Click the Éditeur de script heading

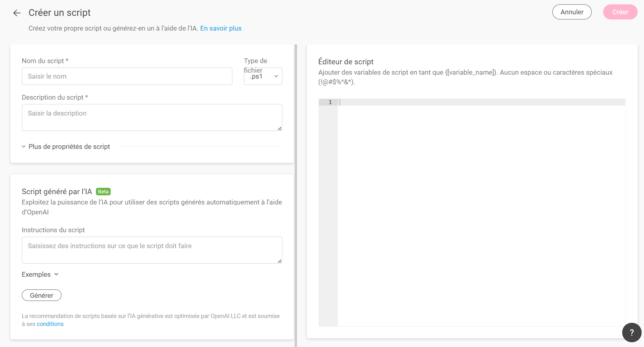[x=346, y=62]
